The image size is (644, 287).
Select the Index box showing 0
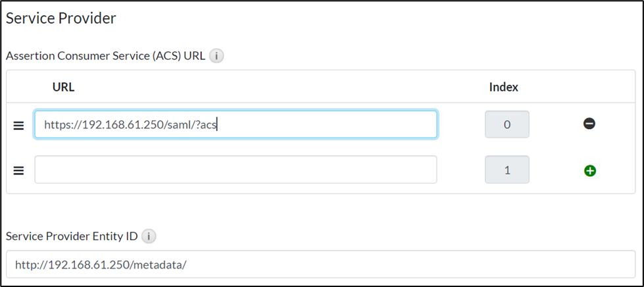point(507,124)
